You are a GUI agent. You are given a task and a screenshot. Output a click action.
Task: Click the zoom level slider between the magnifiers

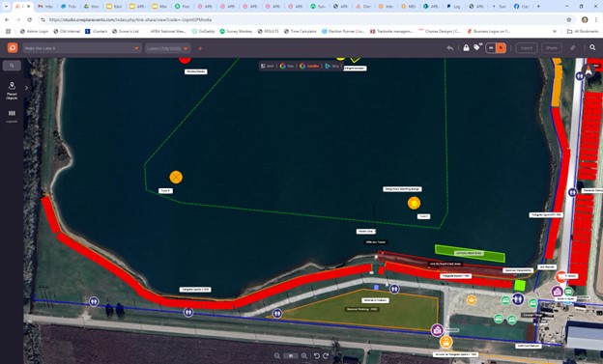tap(291, 356)
